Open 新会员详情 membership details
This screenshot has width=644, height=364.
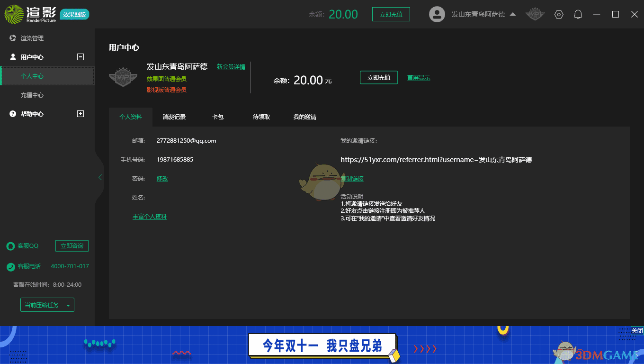[x=231, y=67]
